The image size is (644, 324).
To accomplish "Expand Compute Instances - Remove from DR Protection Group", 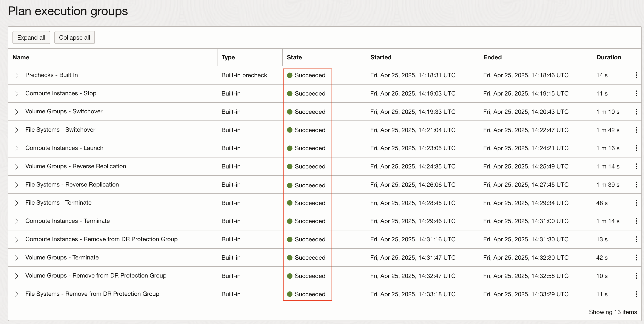I will click(17, 239).
